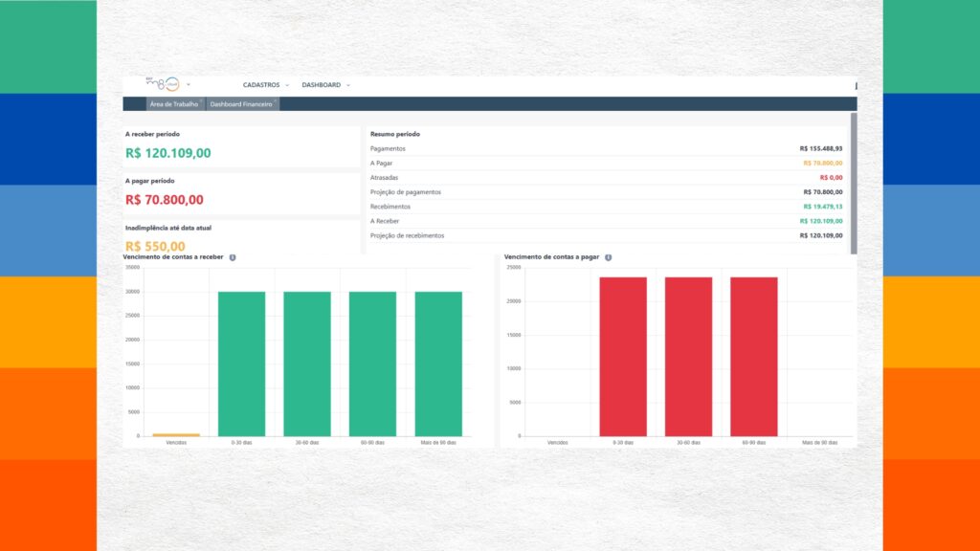Click the A receber período value R$ 120.109,00
Image resolution: width=980 pixels, height=551 pixels.
tap(168, 153)
